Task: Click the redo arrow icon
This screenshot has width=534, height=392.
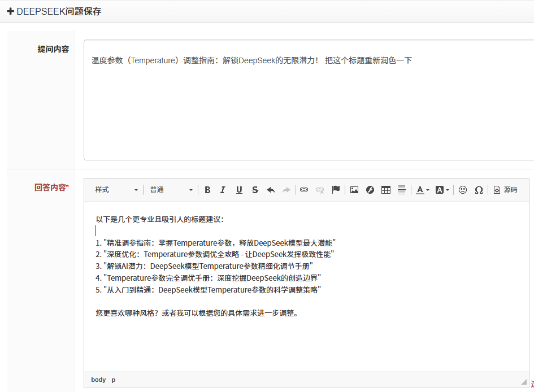Action: [286, 190]
